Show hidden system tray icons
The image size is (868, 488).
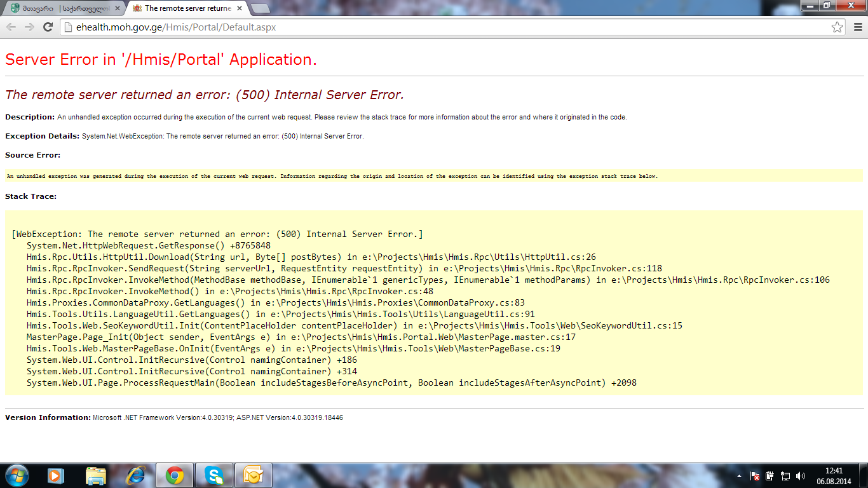point(739,476)
